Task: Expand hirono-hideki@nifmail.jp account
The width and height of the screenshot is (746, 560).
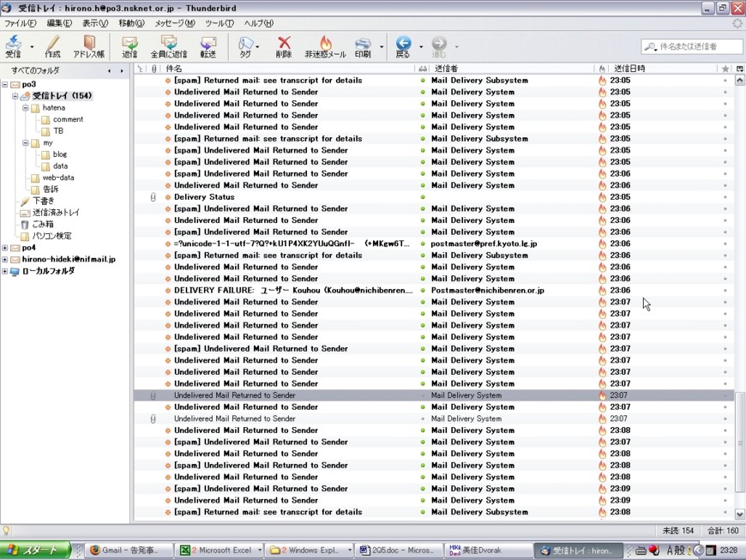Action: click(5, 259)
